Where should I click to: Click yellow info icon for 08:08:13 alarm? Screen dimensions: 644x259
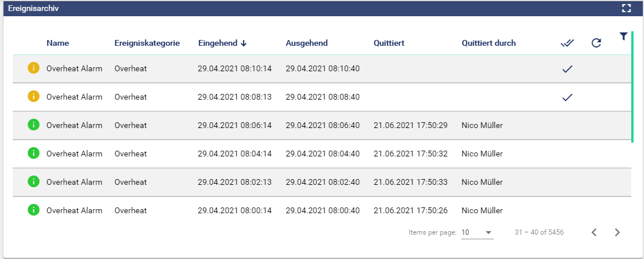coord(33,97)
